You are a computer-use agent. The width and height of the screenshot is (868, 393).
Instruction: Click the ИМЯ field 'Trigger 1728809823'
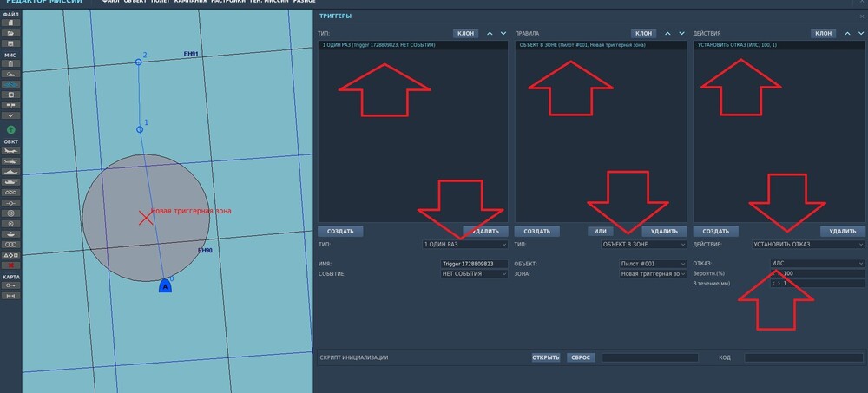click(x=475, y=264)
